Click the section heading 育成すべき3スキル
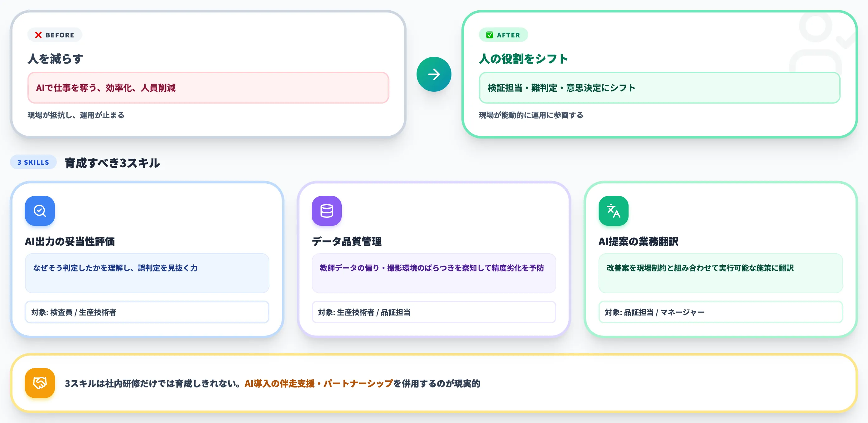Image resolution: width=868 pixels, height=423 pixels. click(112, 163)
